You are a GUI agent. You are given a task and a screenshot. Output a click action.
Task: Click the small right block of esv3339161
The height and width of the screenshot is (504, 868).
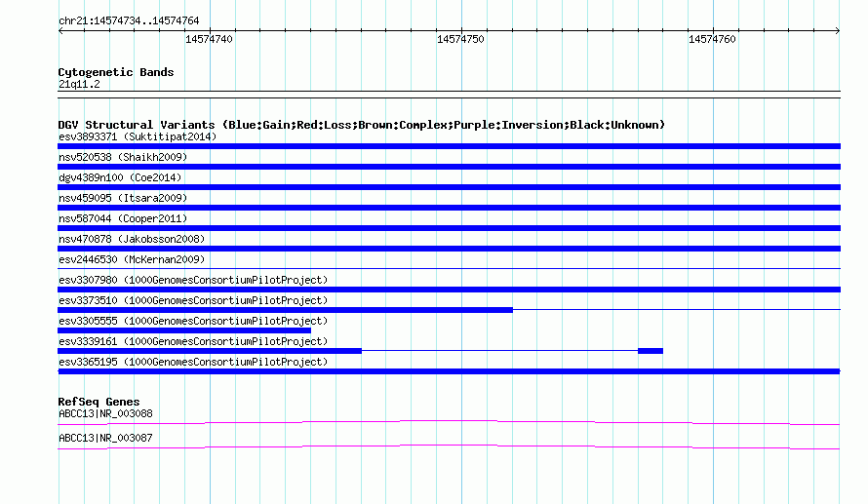651,351
